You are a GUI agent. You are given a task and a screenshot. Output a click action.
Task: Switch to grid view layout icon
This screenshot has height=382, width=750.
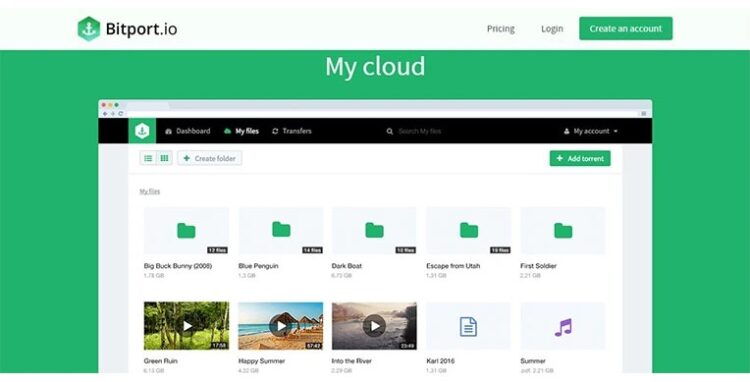pos(164,158)
